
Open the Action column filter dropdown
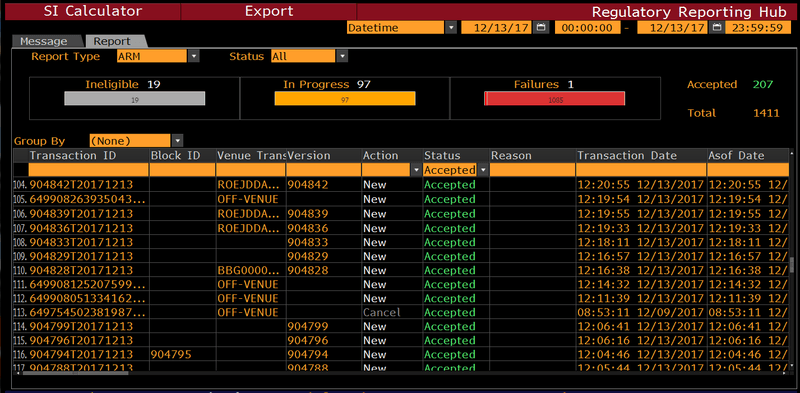pos(417,170)
